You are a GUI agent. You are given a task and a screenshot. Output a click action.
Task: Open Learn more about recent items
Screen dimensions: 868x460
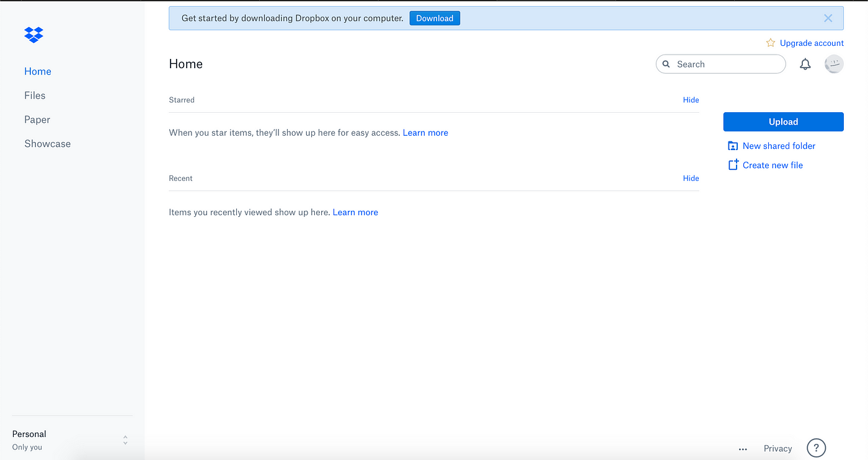[355, 212]
